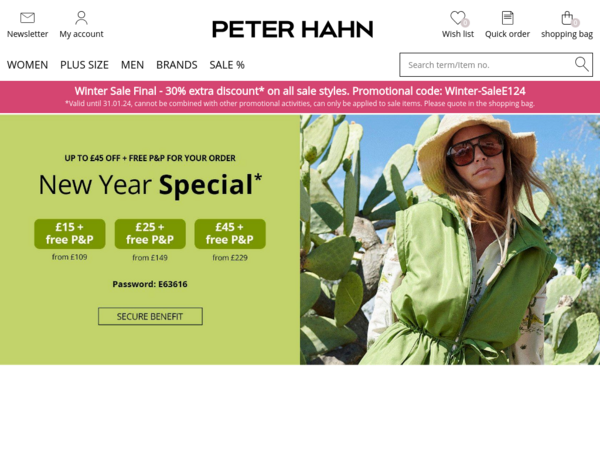
Task: Click the Peter Hahn logo
Action: click(x=293, y=29)
